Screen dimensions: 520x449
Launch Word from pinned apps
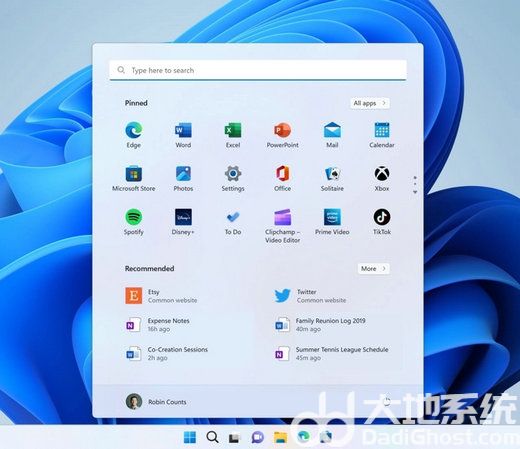click(x=183, y=135)
